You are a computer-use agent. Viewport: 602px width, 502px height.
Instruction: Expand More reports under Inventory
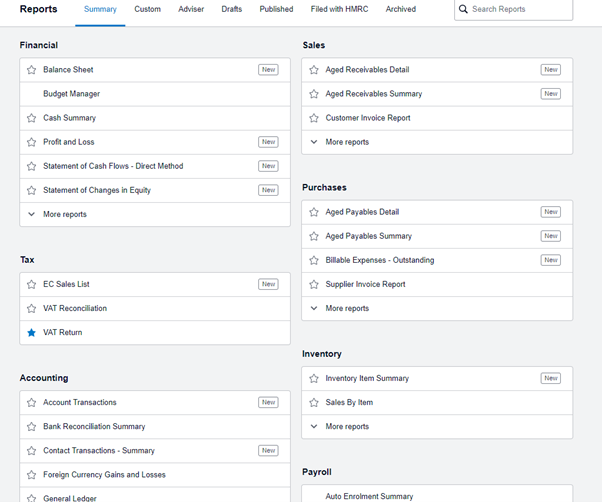pyautogui.click(x=437, y=427)
